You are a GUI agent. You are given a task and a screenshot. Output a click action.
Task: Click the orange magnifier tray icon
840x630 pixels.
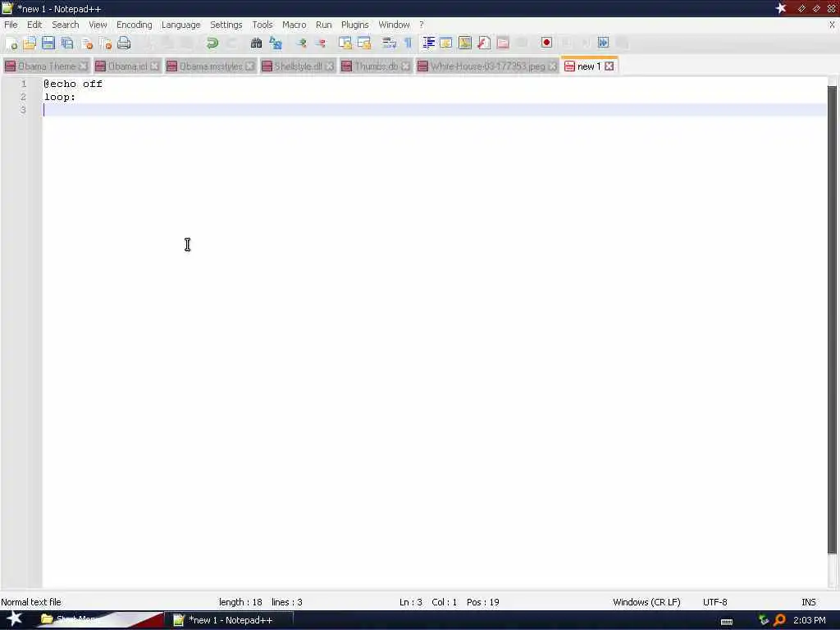(779, 620)
